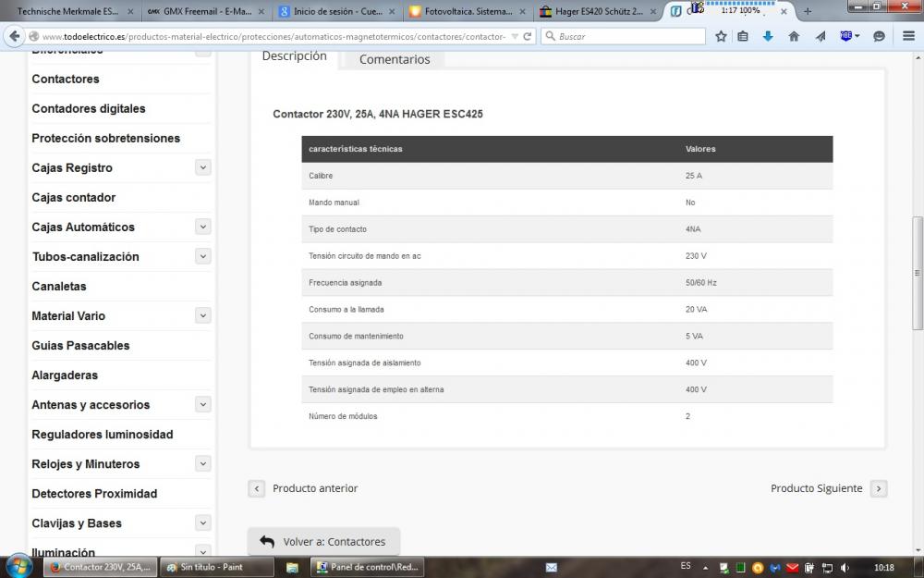Screen dimensions: 924x578
Task: Select the '50/60 Hz' value
Action: pos(700,282)
